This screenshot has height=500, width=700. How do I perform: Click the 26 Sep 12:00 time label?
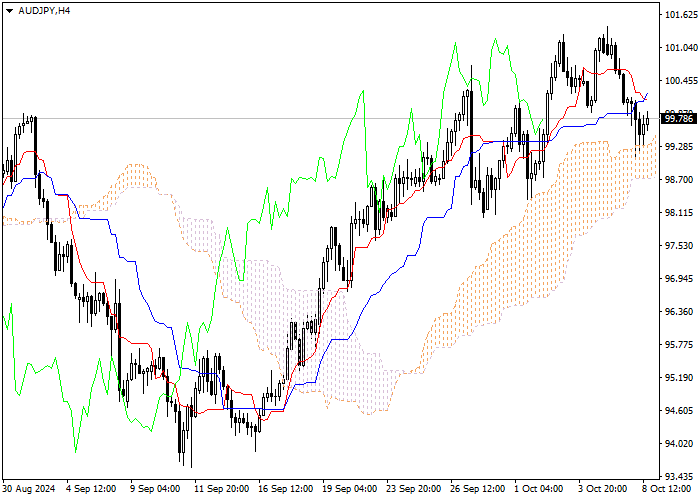[478, 489]
